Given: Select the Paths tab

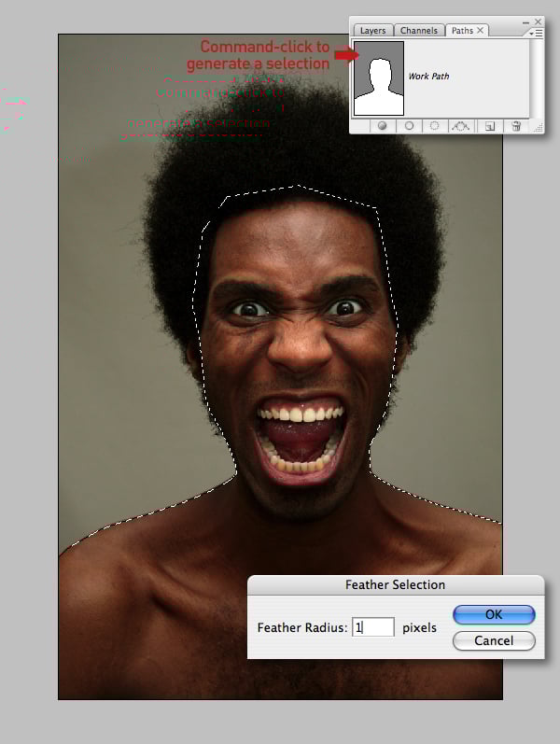Looking at the screenshot, I should click(x=462, y=31).
